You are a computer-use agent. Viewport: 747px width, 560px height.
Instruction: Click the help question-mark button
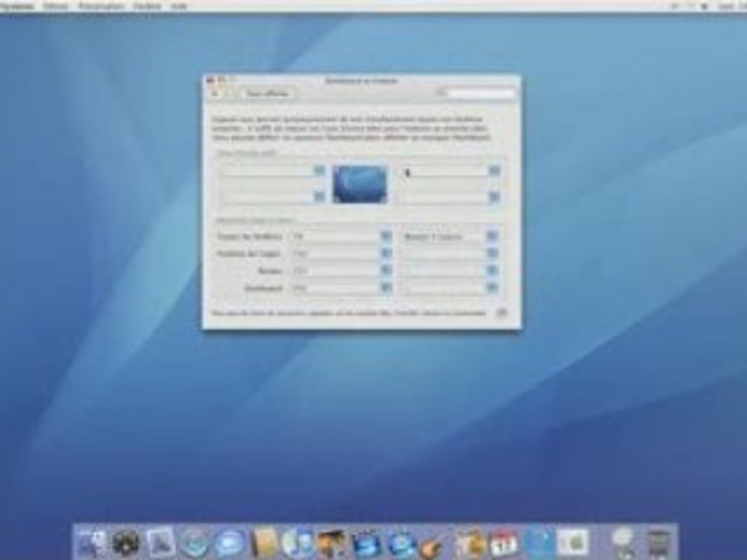tap(502, 313)
